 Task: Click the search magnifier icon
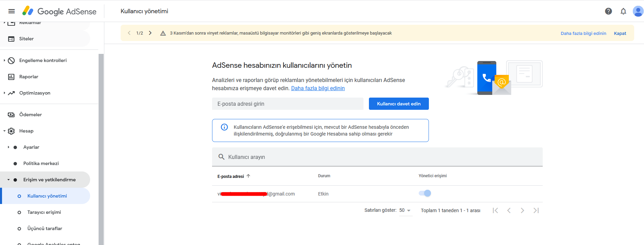coord(222,157)
